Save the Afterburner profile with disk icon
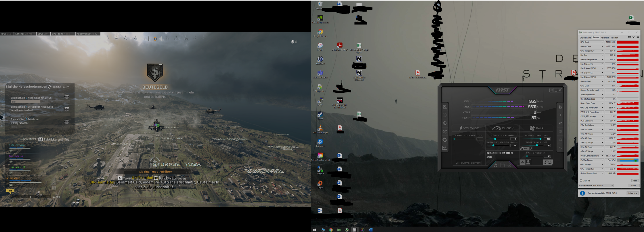 click(x=502, y=165)
